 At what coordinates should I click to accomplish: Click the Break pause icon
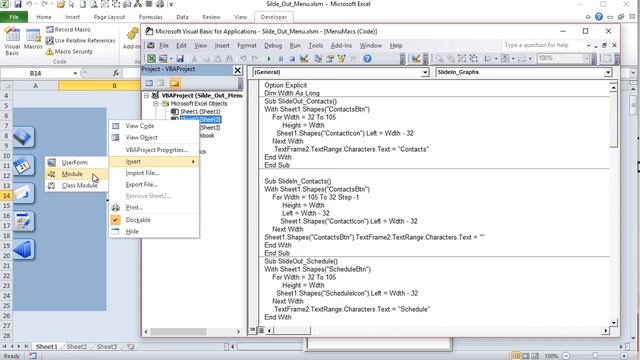coord(281,59)
